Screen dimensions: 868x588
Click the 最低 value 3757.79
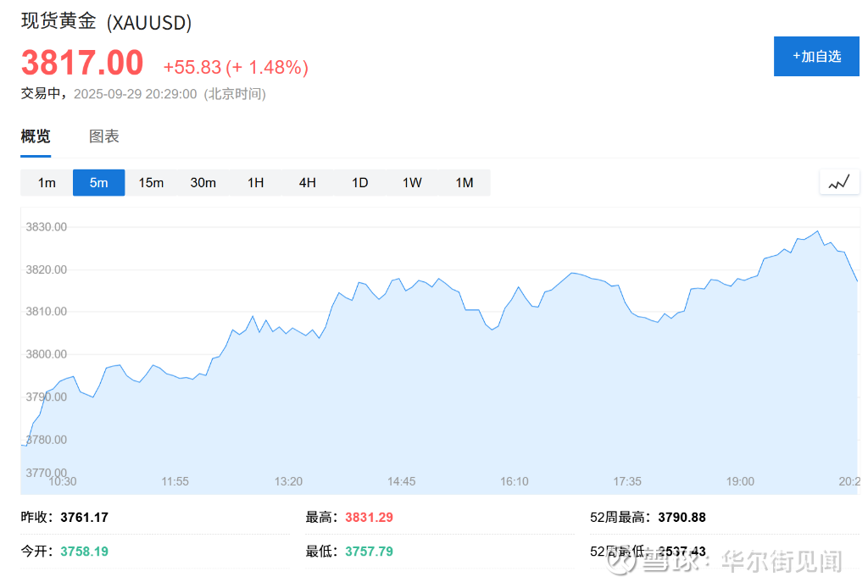point(369,552)
